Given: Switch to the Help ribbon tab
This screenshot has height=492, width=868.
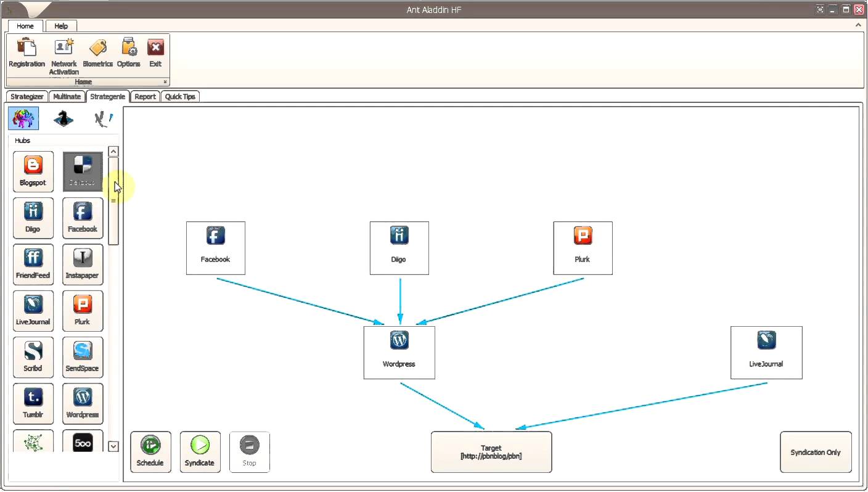Looking at the screenshot, I should (x=61, y=26).
